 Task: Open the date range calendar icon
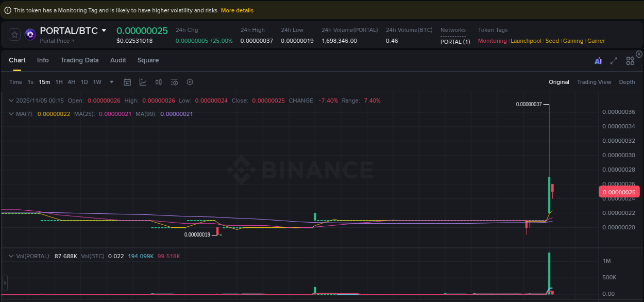[x=127, y=82]
